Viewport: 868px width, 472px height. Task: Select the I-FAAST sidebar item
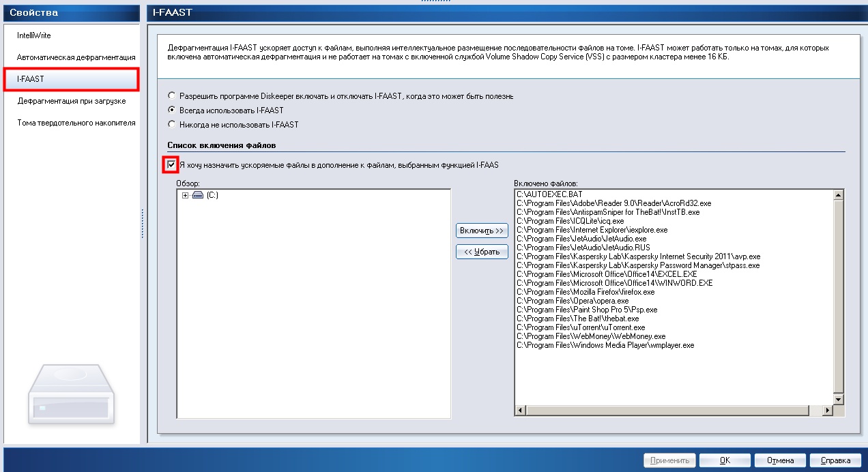(x=31, y=79)
